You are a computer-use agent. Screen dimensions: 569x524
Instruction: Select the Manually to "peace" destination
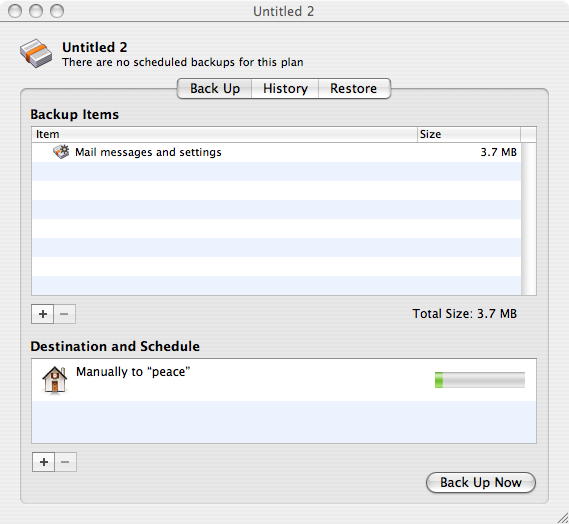(x=284, y=380)
